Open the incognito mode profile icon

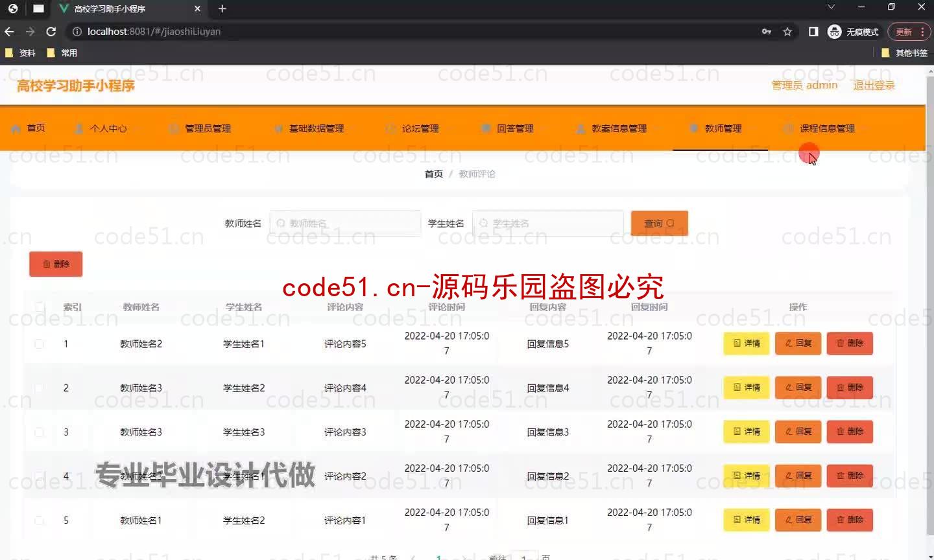tap(854, 31)
